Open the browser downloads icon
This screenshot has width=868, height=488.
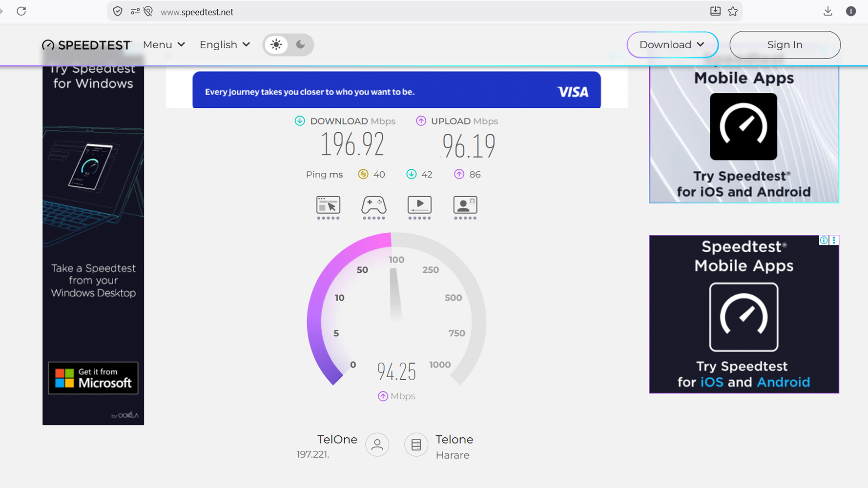pos(828,11)
